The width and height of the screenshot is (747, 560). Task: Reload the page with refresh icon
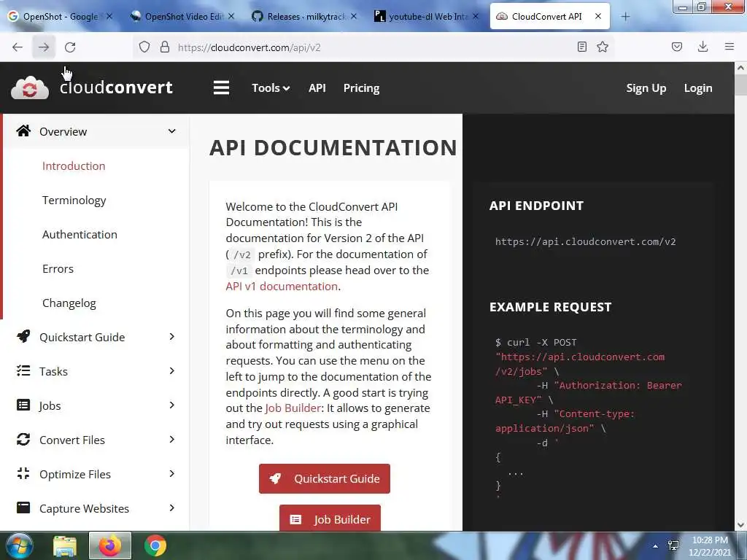click(x=70, y=47)
